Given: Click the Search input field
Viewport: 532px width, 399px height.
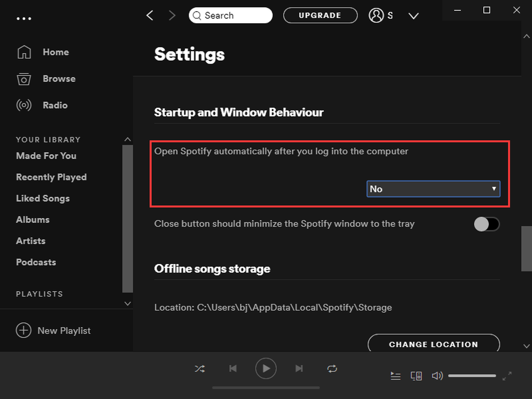Looking at the screenshot, I should point(231,16).
